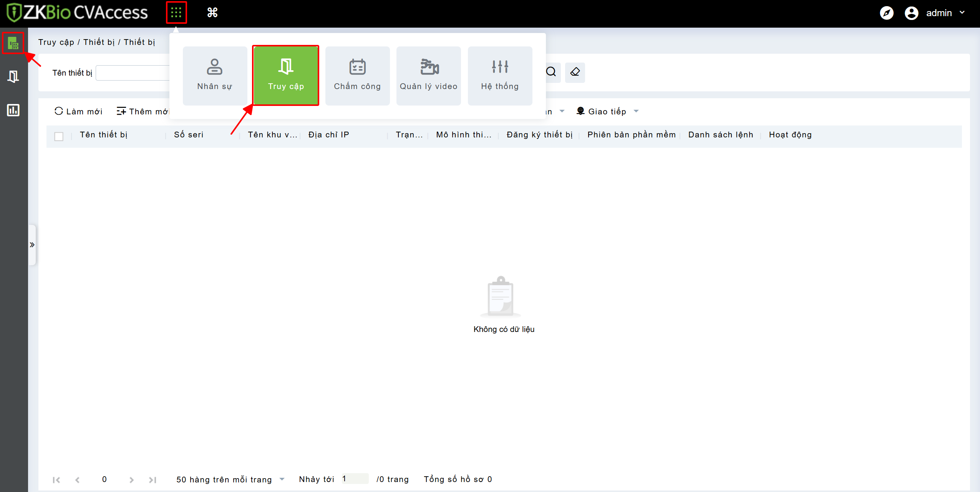
Task: Select the Truy cập module tile
Action: pos(286,76)
